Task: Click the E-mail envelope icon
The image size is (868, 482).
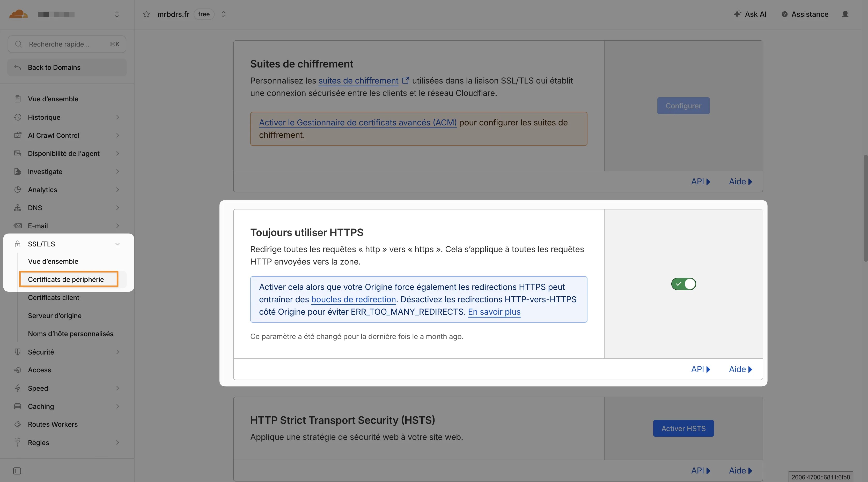Action: (x=18, y=226)
